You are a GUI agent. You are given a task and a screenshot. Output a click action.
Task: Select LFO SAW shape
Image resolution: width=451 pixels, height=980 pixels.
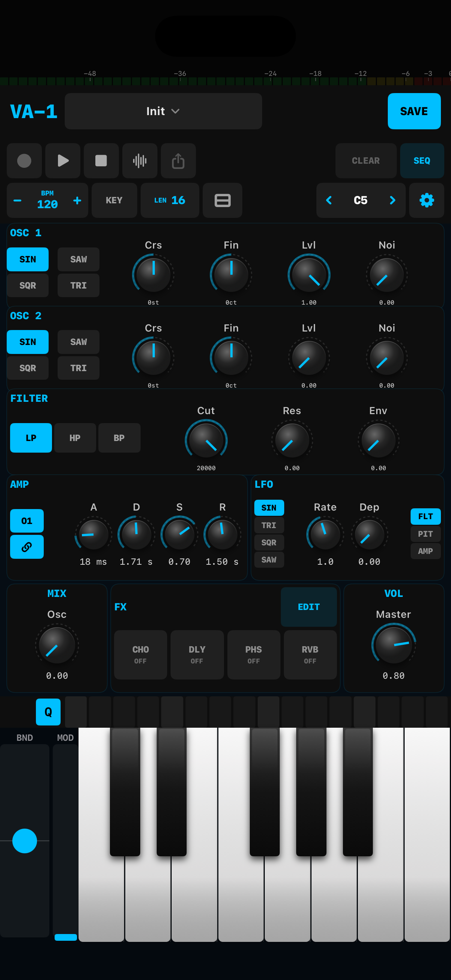pos(269,560)
